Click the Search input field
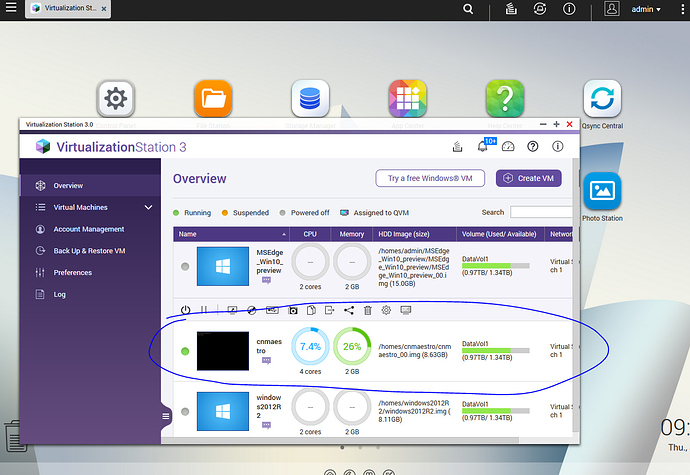 542,212
